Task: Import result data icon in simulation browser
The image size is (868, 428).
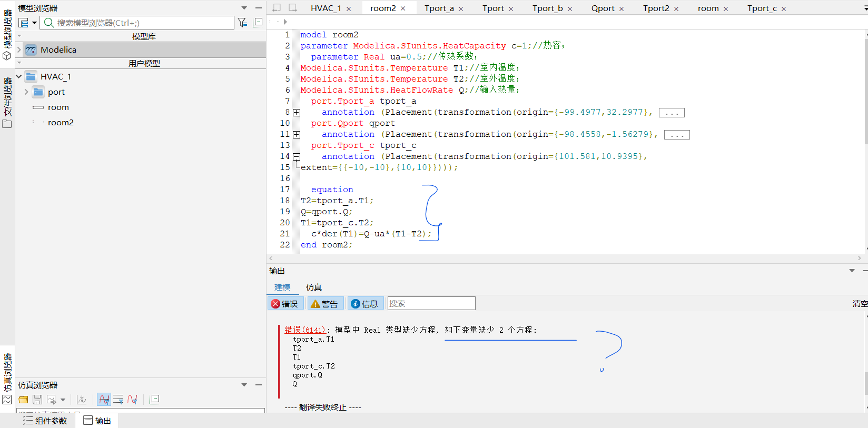Action: pos(82,400)
